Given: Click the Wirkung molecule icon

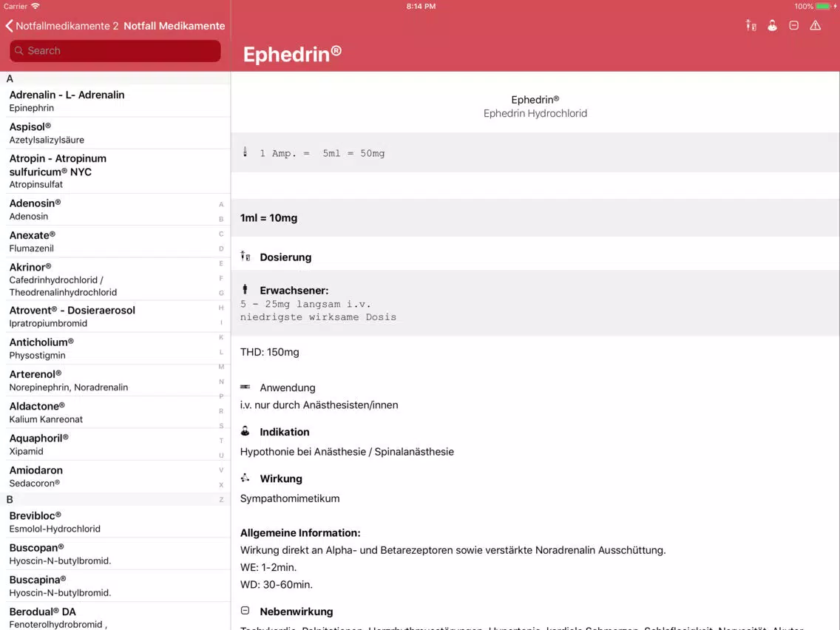Looking at the screenshot, I should [x=245, y=478].
